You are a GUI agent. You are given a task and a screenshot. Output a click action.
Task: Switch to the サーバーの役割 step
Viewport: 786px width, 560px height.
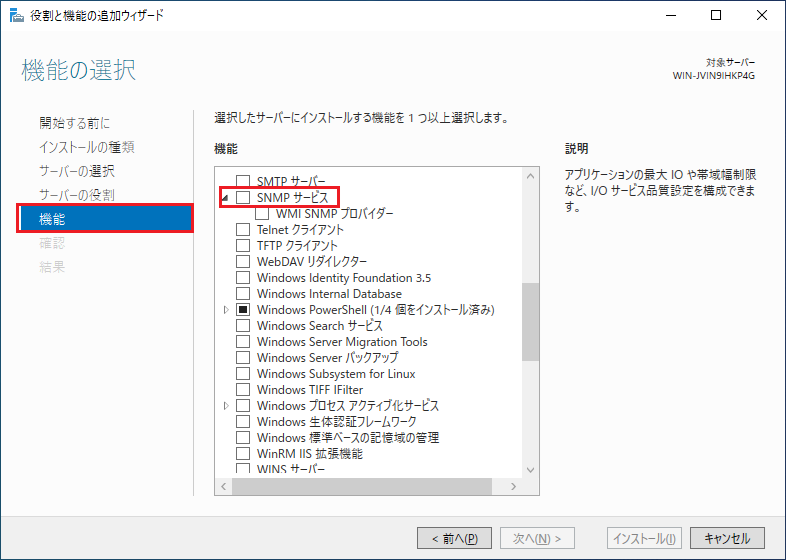coord(77,195)
